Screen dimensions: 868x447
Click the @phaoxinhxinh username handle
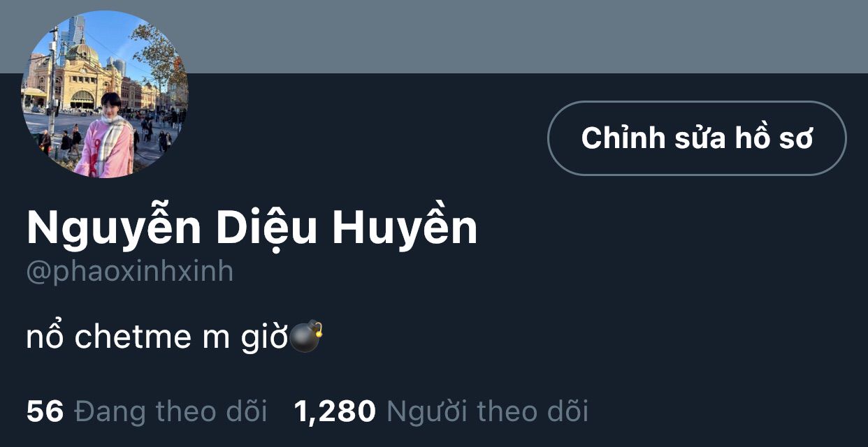[129, 272]
